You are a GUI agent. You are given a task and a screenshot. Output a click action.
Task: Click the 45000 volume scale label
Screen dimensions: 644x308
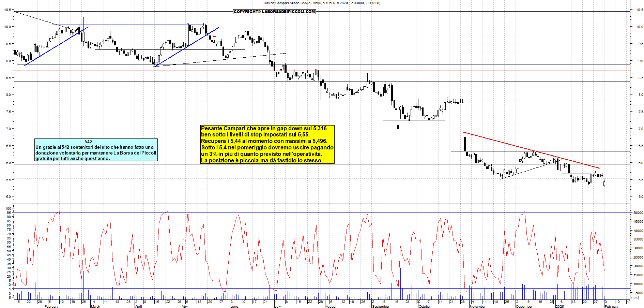point(638,221)
